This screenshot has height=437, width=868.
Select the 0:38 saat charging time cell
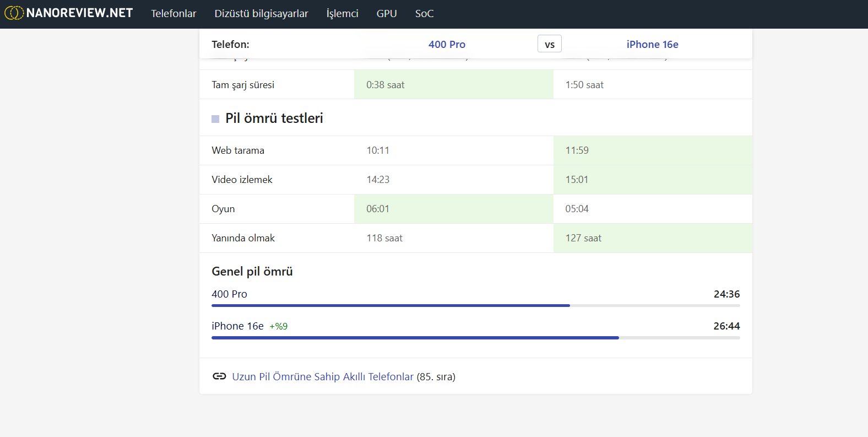point(454,84)
